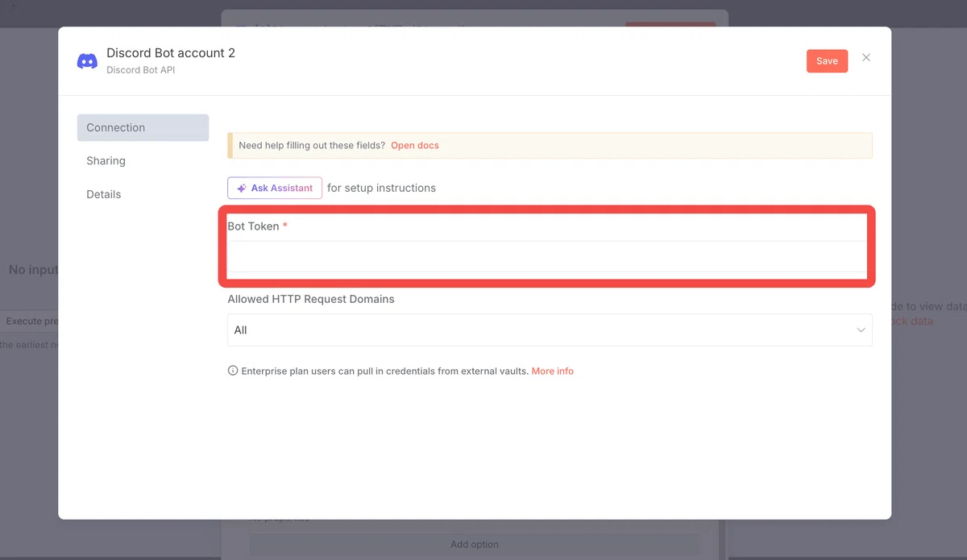Click the credential name Discord Bot account 2
This screenshot has height=560, width=967.
[171, 53]
